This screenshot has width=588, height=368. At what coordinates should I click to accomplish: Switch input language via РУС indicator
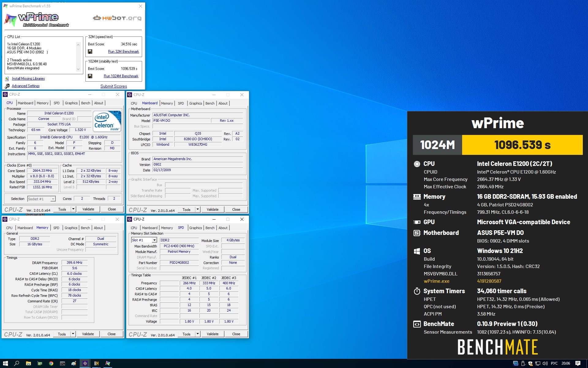click(x=554, y=363)
